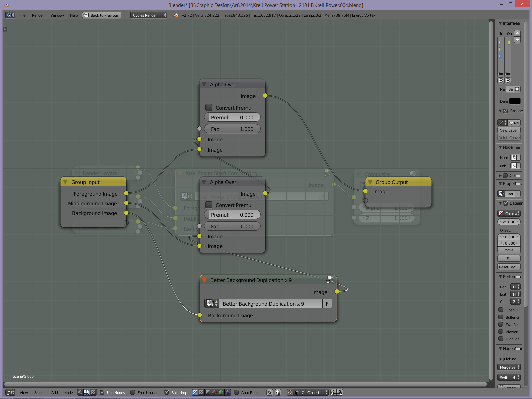Open the Window menu
This screenshot has width=532, height=399.
pos(57,15)
